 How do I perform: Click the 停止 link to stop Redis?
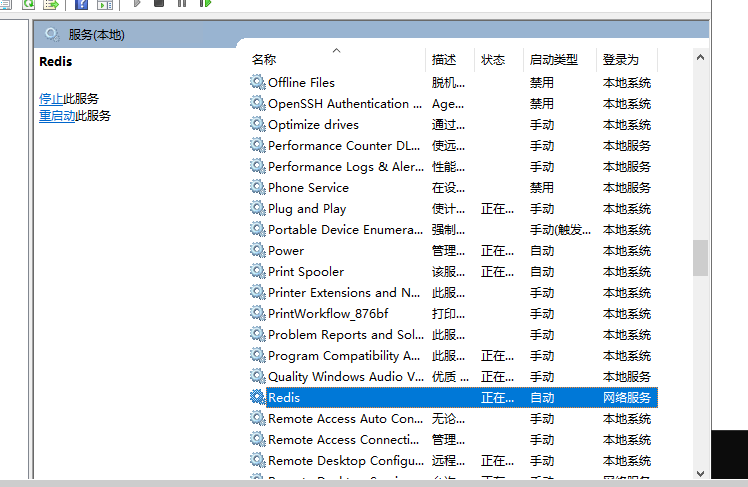point(51,99)
